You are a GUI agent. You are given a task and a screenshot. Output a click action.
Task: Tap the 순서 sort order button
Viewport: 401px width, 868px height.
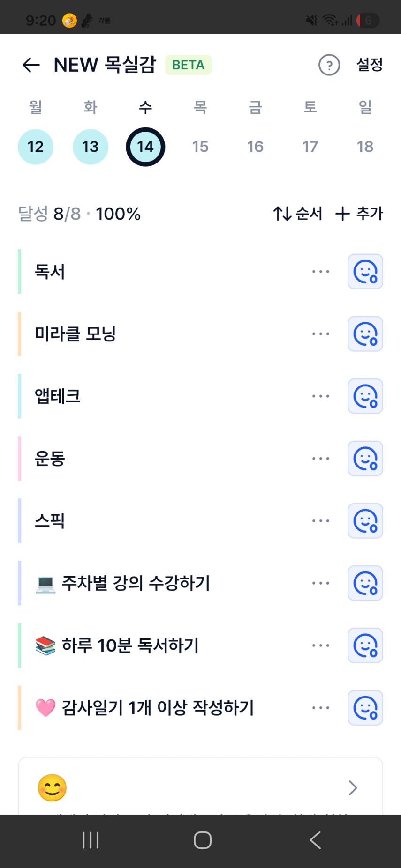point(298,214)
